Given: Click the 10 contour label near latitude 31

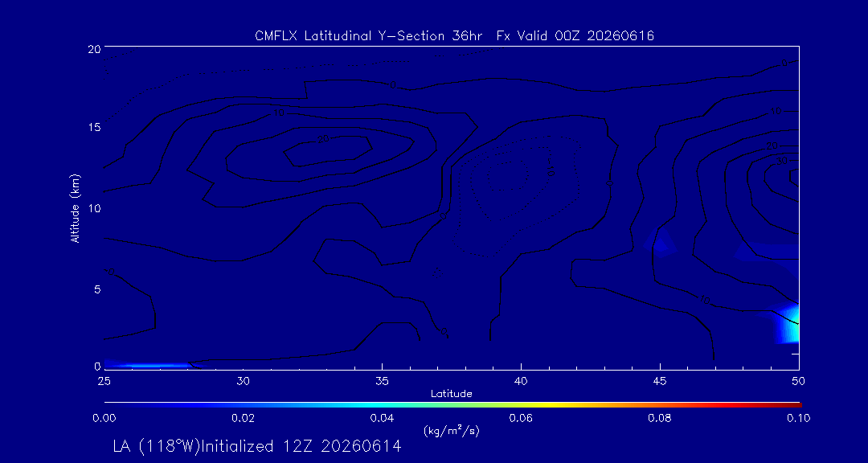Looking at the screenshot, I should pyautogui.click(x=279, y=113).
